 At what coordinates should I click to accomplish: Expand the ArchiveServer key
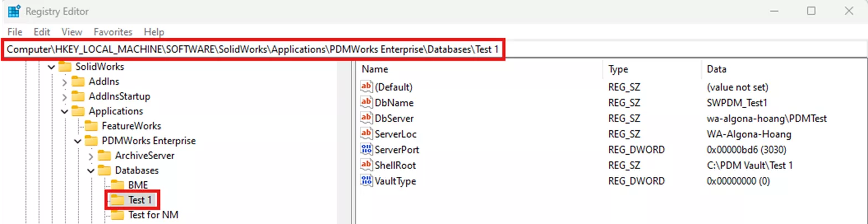tap(91, 156)
